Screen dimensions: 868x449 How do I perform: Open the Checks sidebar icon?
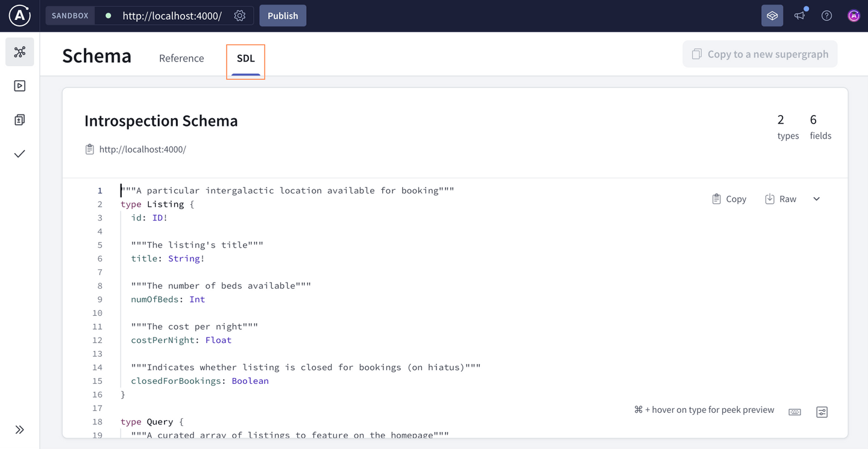[19, 154]
